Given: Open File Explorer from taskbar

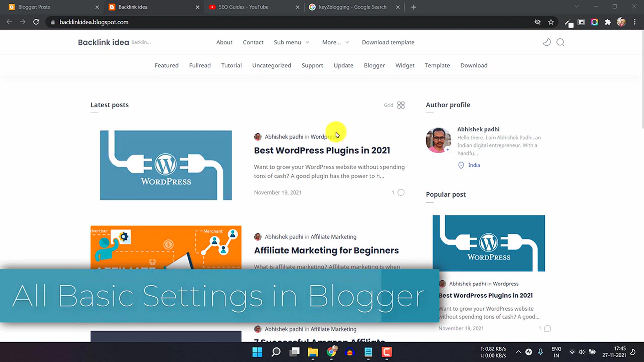Looking at the screenshot, I should [x=313, y=352].
